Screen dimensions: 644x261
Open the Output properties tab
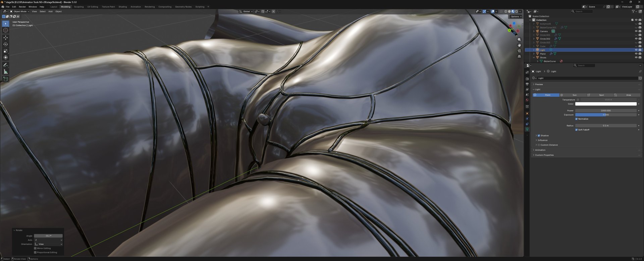pyautogui.click(x=527, y=84)
